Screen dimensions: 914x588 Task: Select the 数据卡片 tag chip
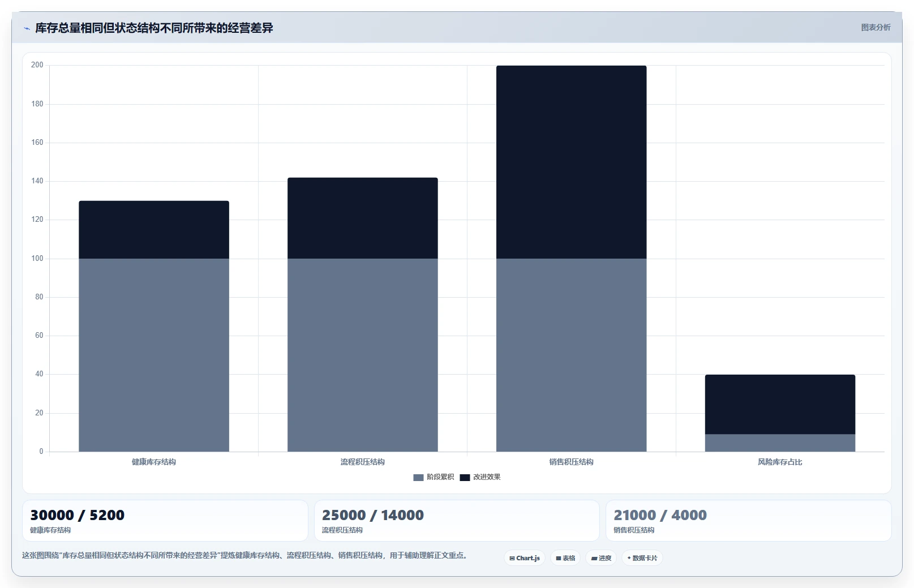[x=642, y=558]
